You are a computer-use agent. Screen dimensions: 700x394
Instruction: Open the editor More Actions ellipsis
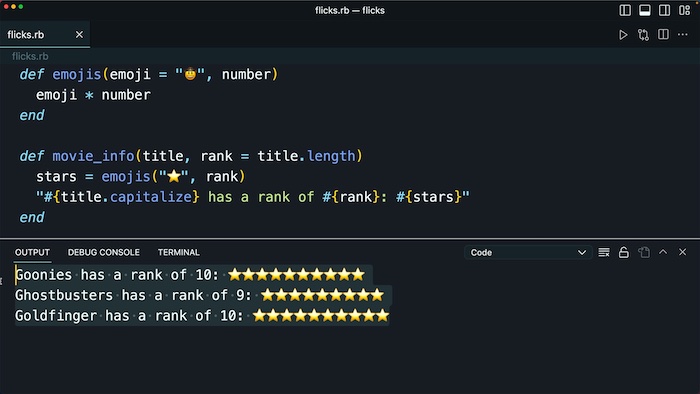(x=683, y=34)
